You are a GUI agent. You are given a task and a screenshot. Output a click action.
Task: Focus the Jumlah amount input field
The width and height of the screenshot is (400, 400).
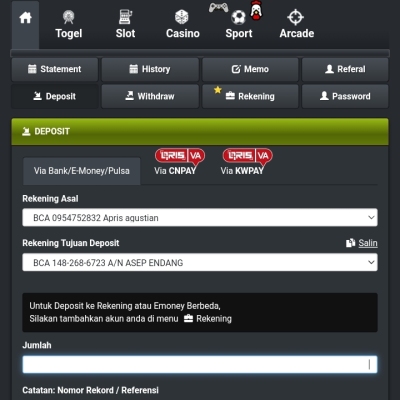200,364
